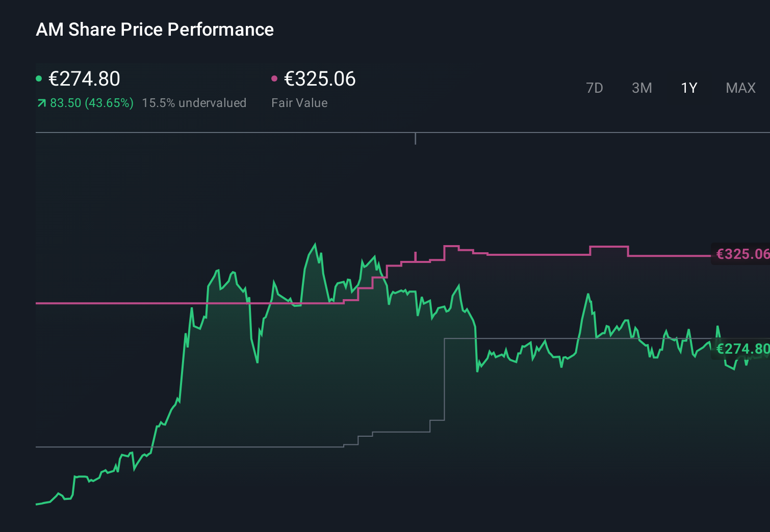This screenshot has height=532, width=770.
Task: Click the AM Share Price Performance title
Action: click(x=155, y=30)
